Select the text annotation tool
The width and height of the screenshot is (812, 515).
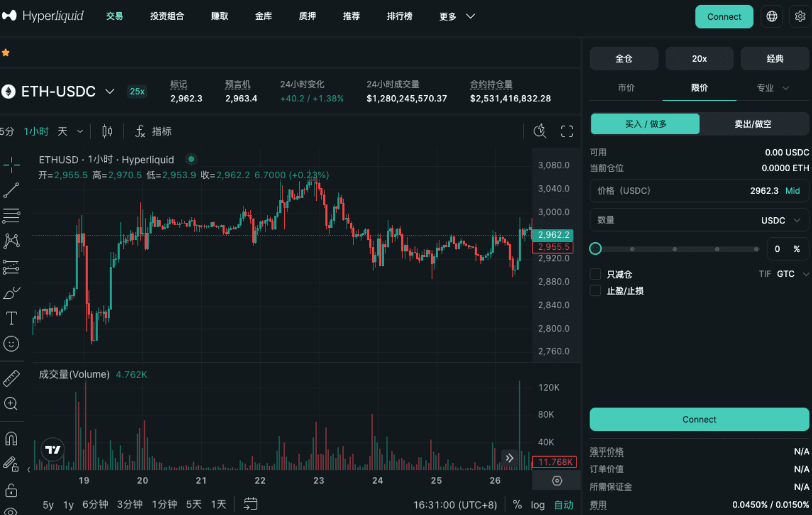(11, 318)
